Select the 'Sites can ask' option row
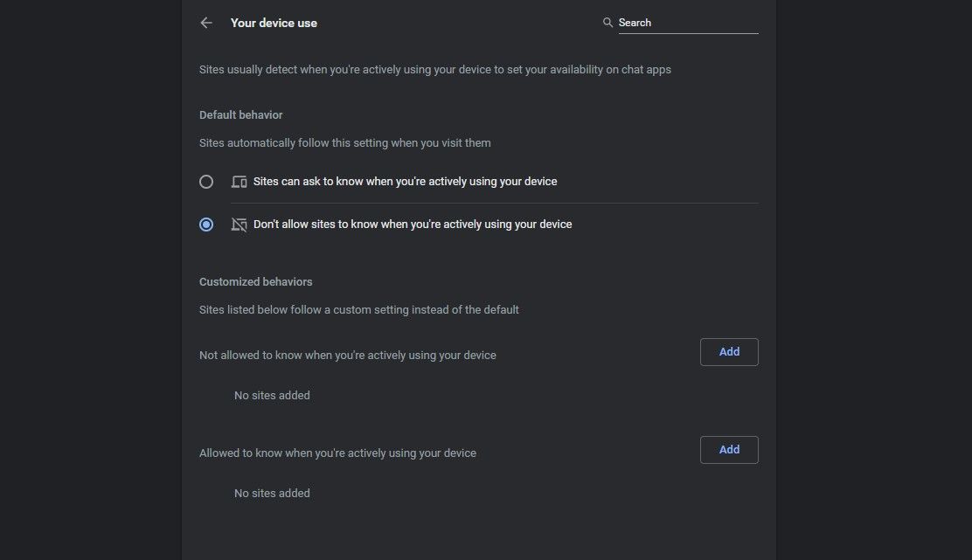This screenshot has height=560, width=972. click(x=406, y=181)
